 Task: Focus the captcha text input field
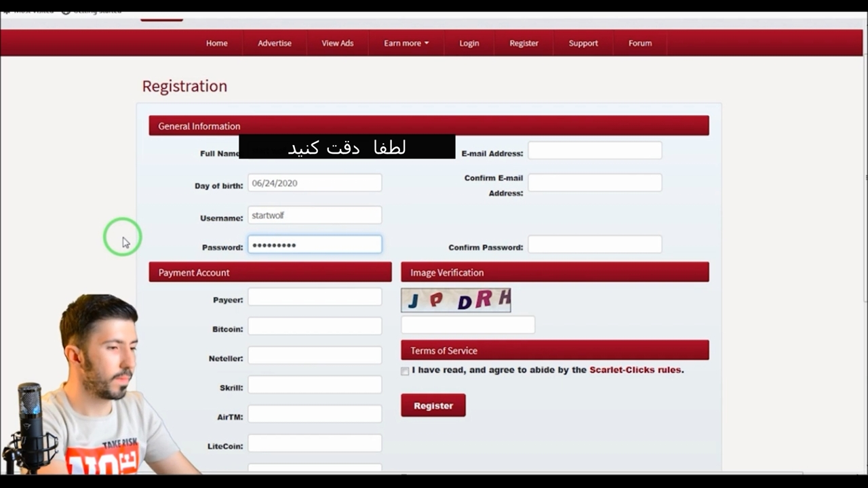(468, 325)
